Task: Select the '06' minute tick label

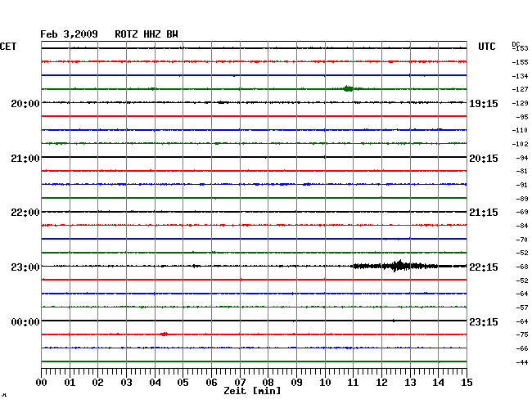Action: [211, 382]
